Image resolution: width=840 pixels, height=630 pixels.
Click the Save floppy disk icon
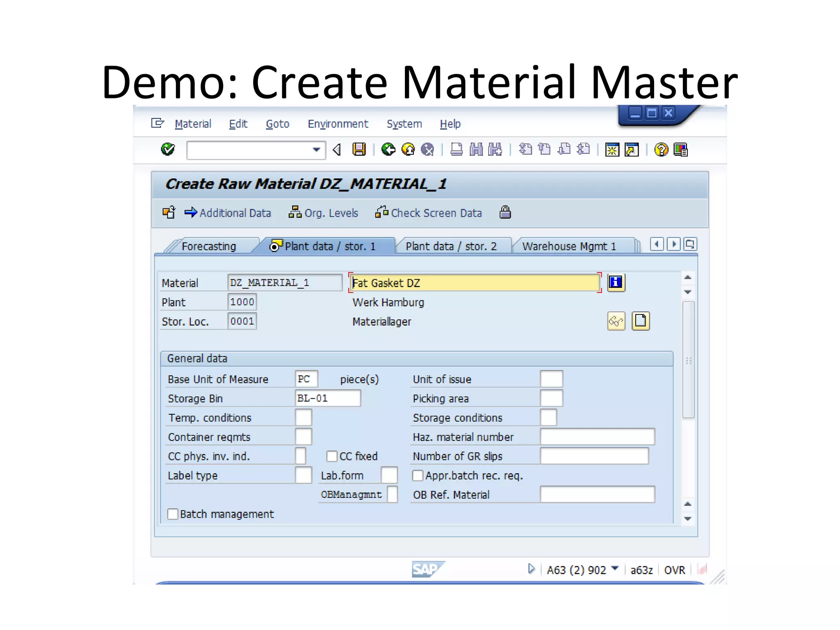[x=359, y=149]
